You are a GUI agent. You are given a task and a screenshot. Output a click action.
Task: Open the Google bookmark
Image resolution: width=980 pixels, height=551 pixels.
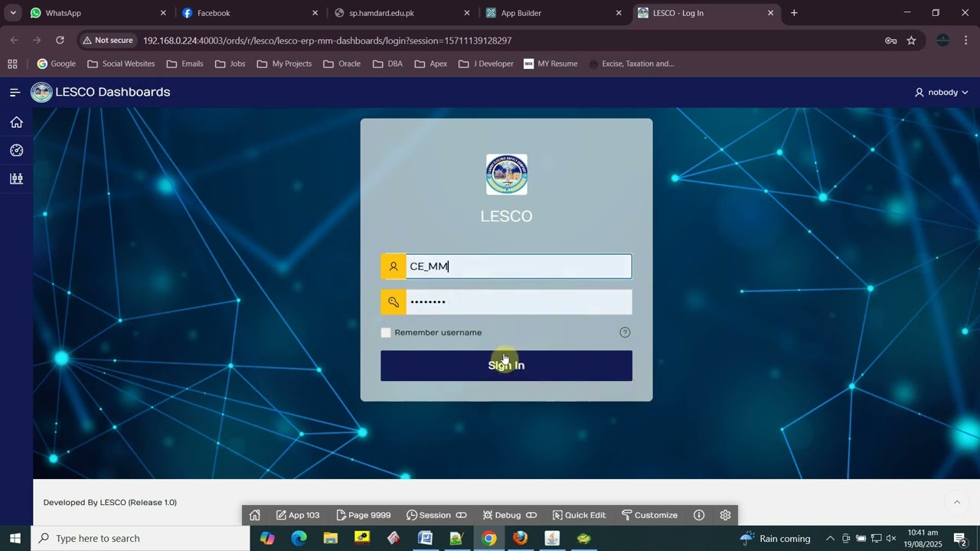[x=56, y=64]
